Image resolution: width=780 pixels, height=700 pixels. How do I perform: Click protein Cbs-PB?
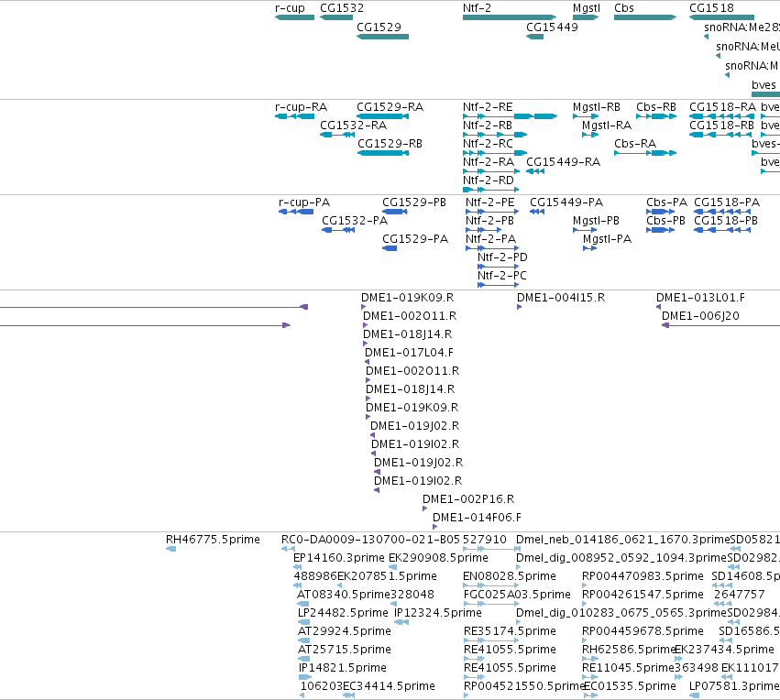(x=665, y=221)
